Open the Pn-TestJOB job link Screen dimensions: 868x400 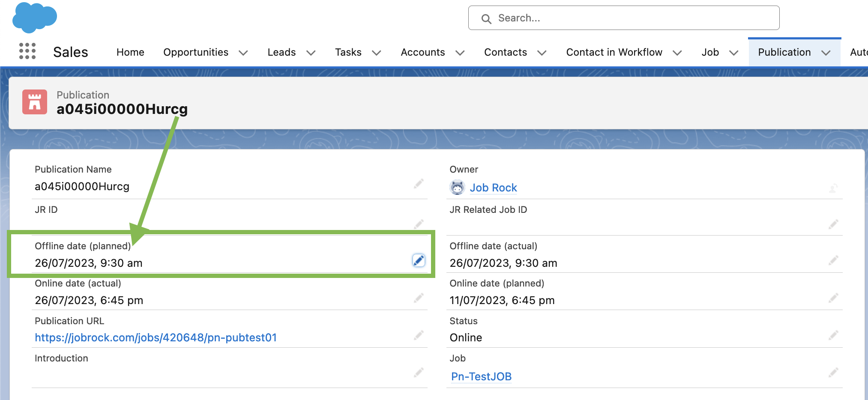click(482, 376)
